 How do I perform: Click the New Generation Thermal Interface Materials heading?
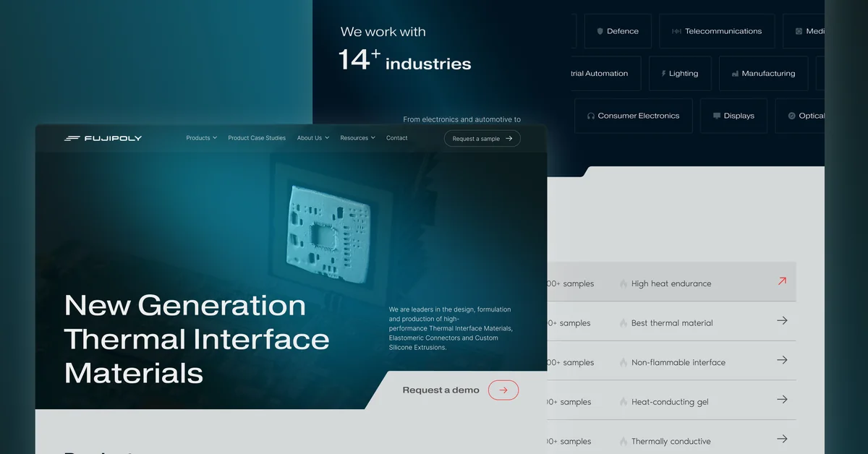tap(197, 339)
